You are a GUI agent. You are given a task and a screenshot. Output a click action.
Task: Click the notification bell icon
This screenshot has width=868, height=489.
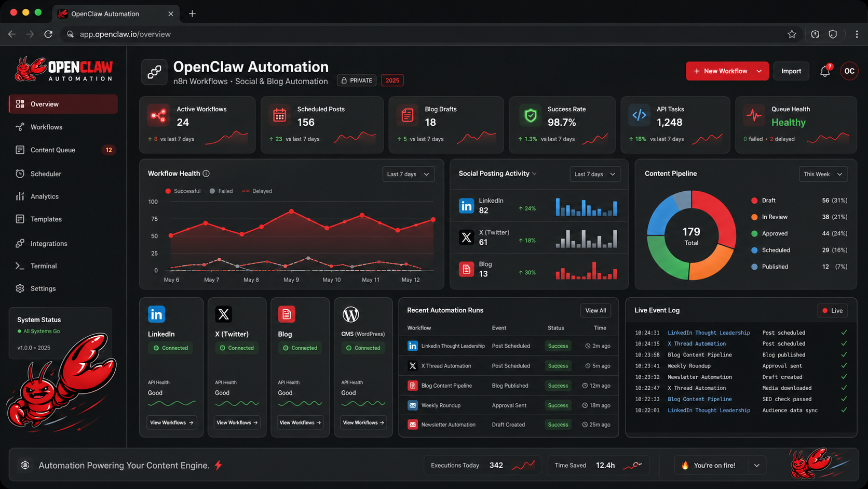click(x=825, y=71)
